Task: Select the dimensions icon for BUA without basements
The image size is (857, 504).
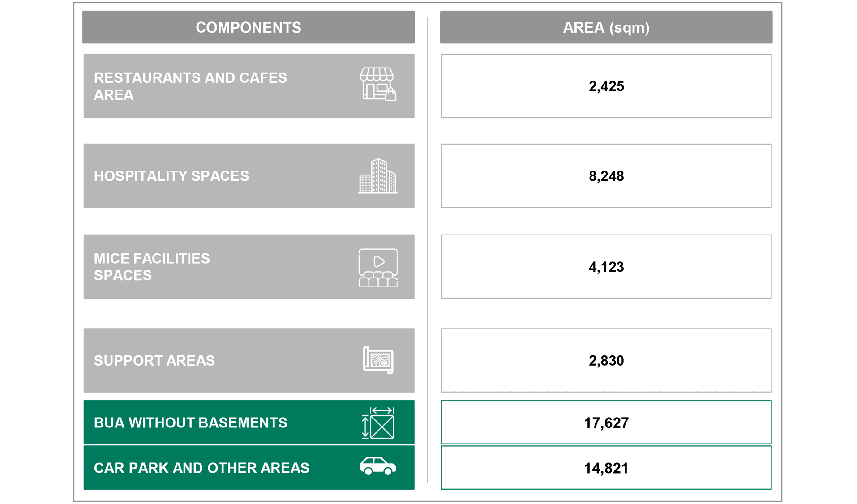Action: click(377, 423)
